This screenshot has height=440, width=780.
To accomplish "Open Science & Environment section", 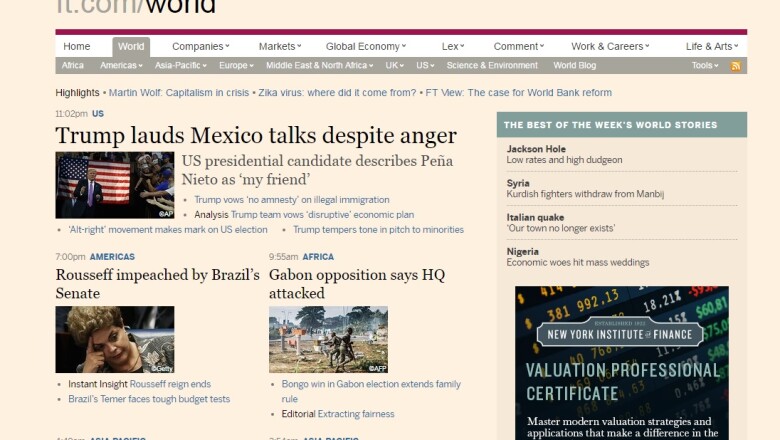I will click(x=492, y=65).
